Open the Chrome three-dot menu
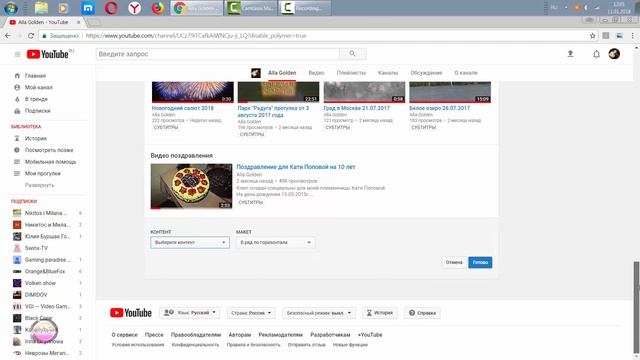 [x=633, y=36]
